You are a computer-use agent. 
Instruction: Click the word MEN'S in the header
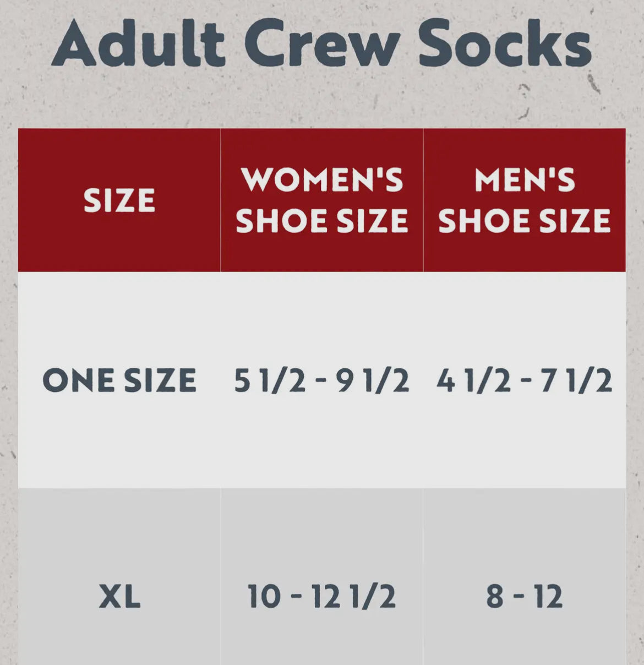525,180
